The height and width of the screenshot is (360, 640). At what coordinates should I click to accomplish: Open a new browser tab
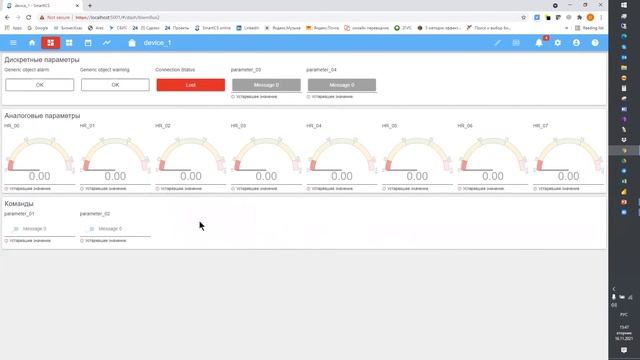click(x=90, y=6)
